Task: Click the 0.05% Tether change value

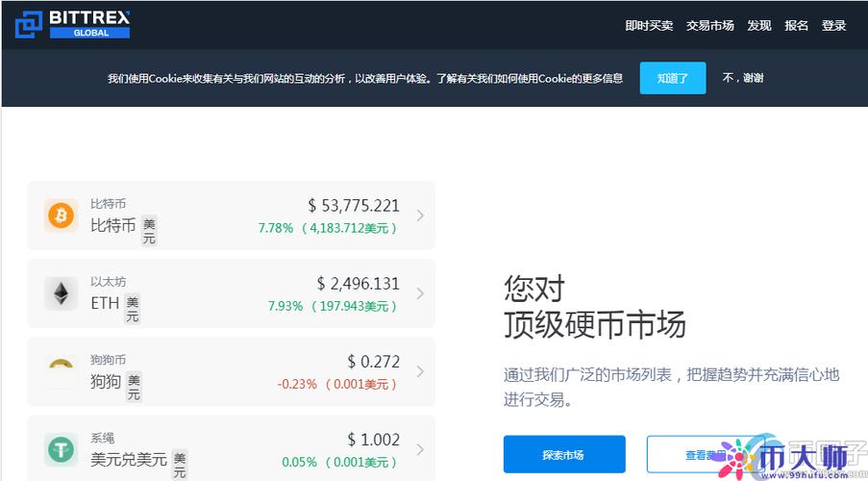Action: click(x=300, y=463)
